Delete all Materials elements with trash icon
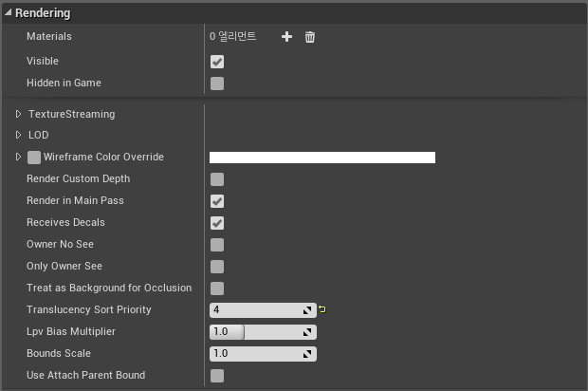 (310, 37)
